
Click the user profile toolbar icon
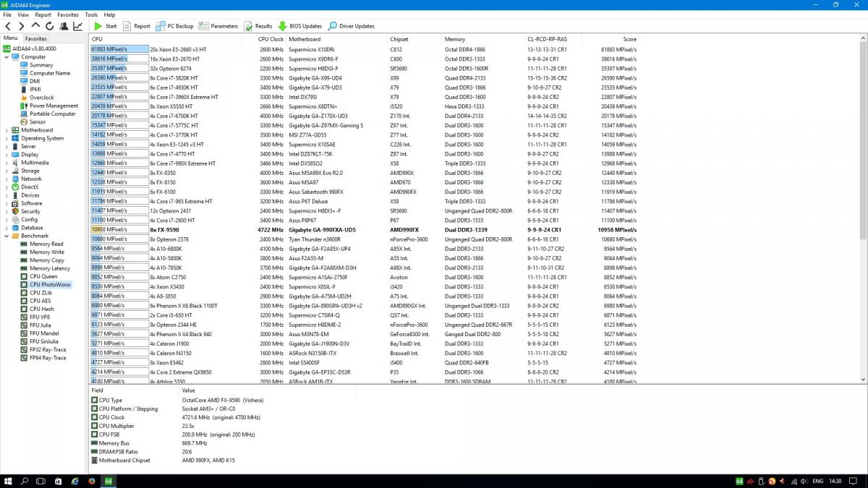pos(64,26)
